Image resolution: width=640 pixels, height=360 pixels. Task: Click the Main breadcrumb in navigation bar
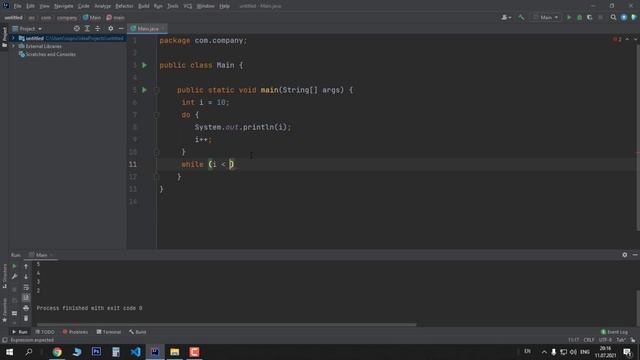click(92, 18)
